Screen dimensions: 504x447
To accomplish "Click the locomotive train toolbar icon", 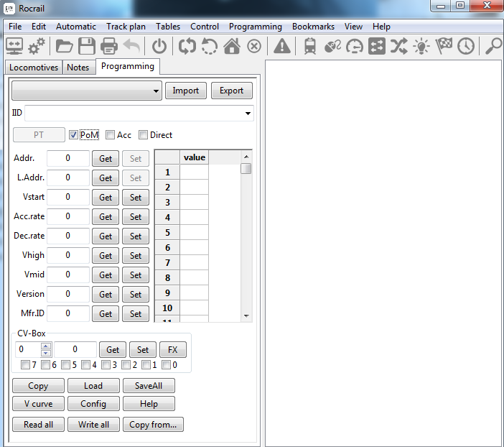I will click(310, 46).
